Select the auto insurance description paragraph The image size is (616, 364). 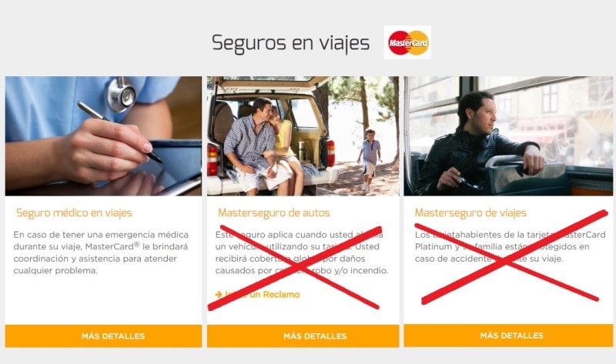click(302, 252)
